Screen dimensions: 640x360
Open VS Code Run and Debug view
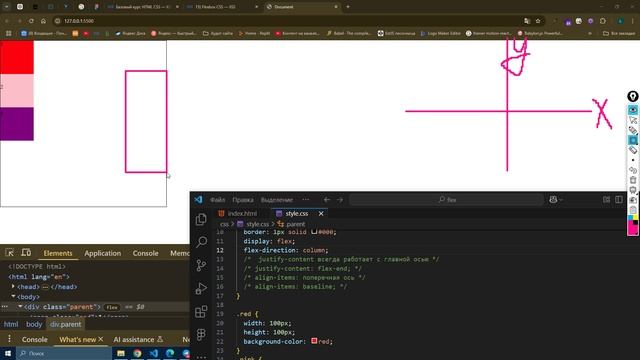(x=201, y=288)
